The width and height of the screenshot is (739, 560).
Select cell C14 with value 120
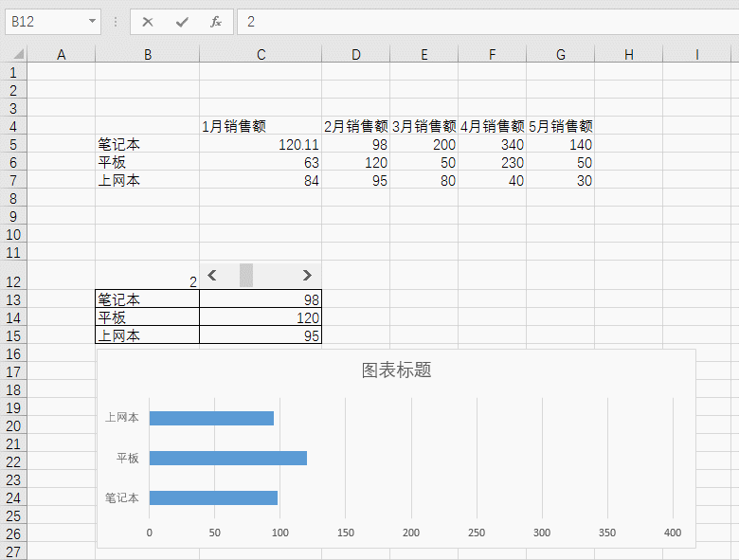coord(261,316)
